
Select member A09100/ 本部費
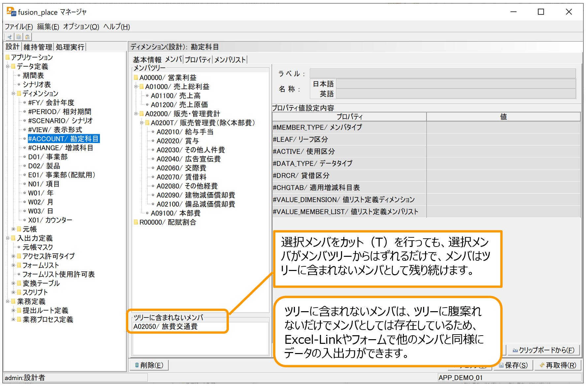[x=175, y=213]
